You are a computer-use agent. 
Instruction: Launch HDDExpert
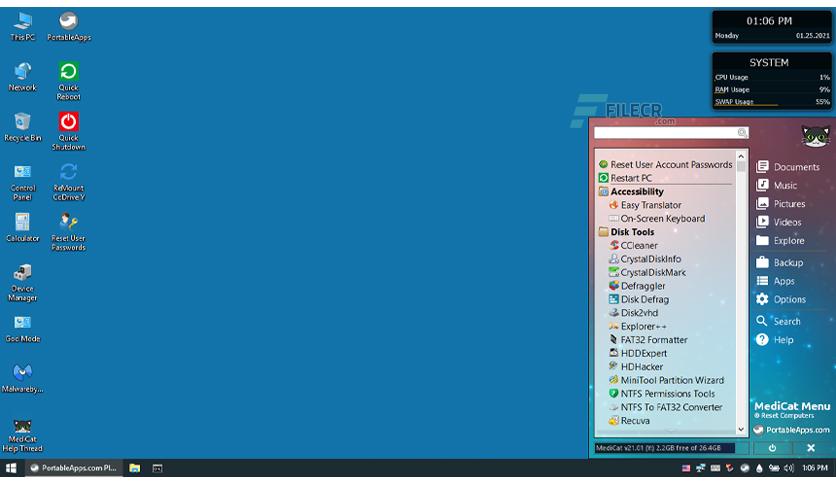[638, 353]
